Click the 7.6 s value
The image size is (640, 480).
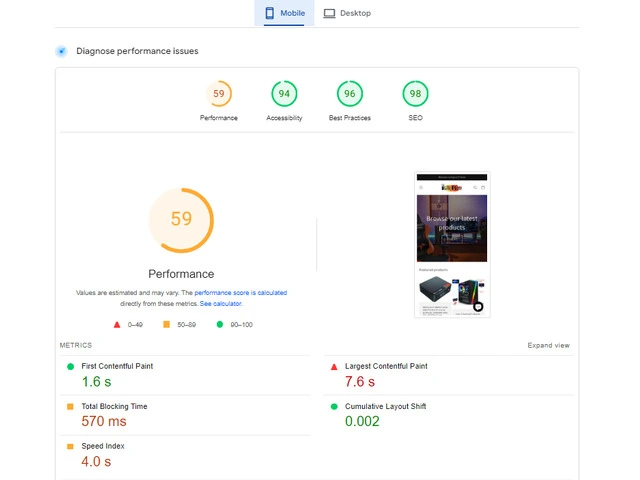pyautogui.click(x=360, y=382)
